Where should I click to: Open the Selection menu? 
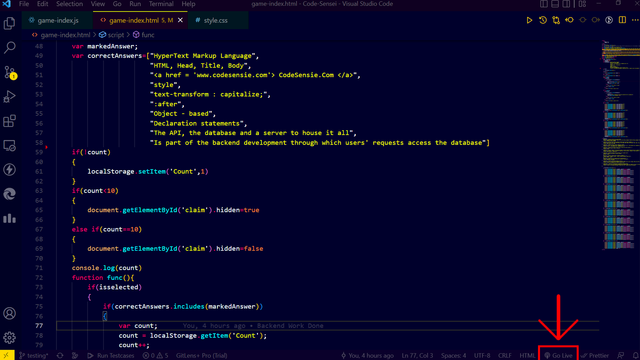pos(69,4)
